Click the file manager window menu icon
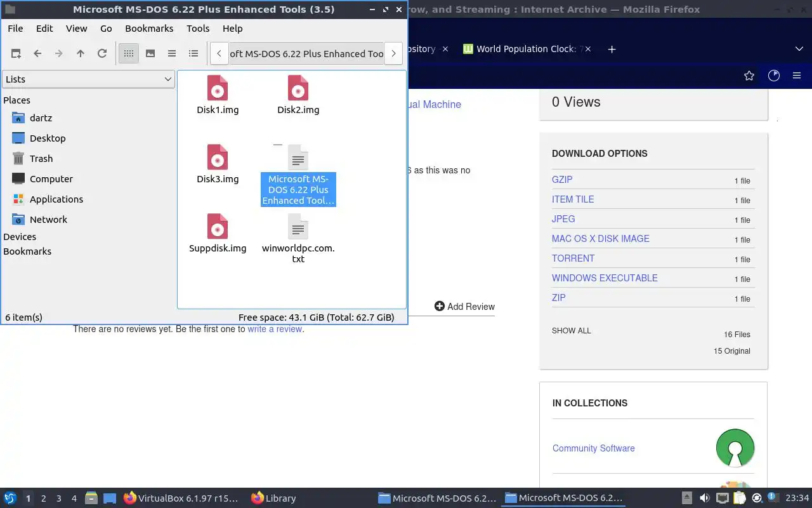The width and height of the screenshot is (812, 508). coord(10,10)
